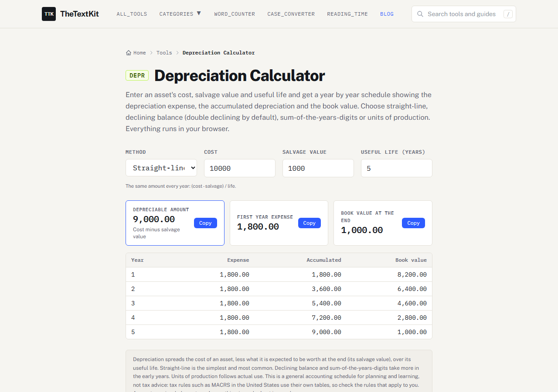Click the Depreciation Calculator breadcrumb text

click(x=218, y=53)
